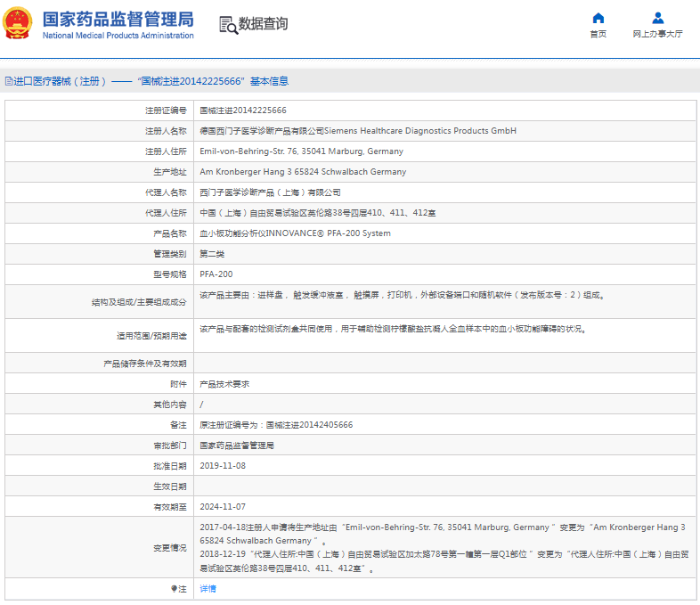Click the home house icon

pos(598,18)
